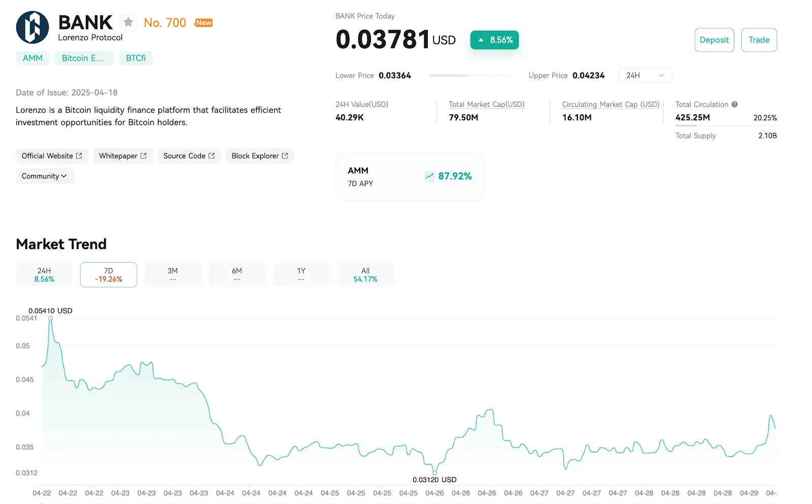Click the external-link icon on Official Website
Screen dimensions: 812x504
click(x=79, y=156)
